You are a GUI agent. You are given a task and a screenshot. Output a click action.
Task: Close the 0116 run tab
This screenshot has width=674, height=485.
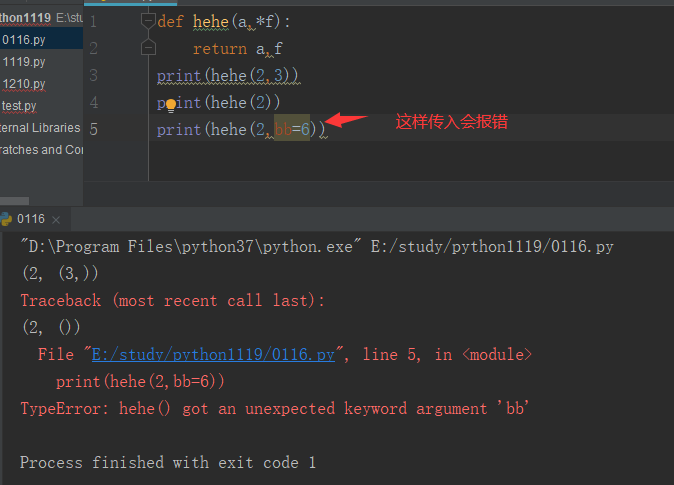coord(56,220)
